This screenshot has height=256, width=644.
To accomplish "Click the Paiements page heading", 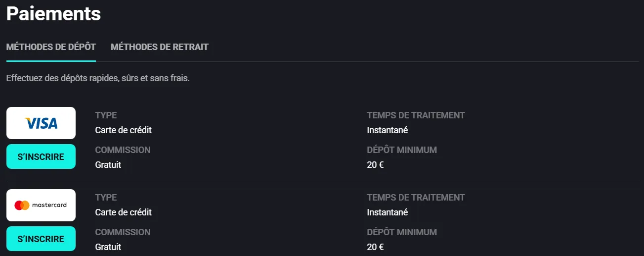I will pyautogui.click(x=53, y=14).
